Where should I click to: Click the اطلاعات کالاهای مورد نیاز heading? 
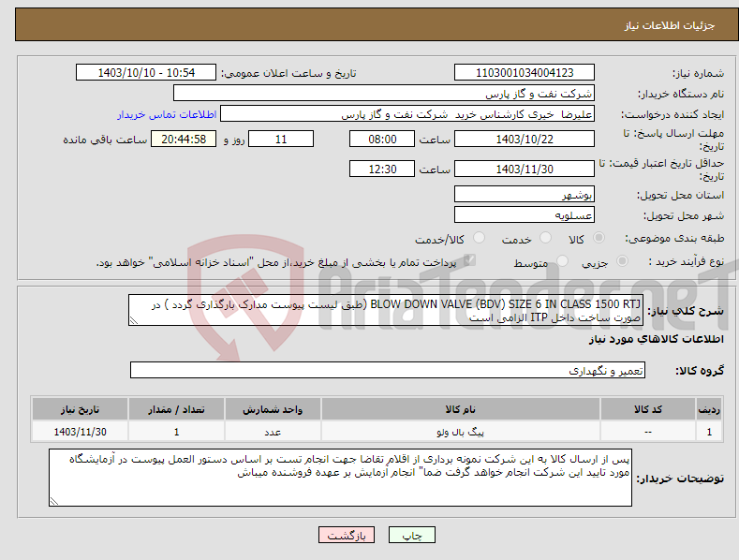(656, 339)
